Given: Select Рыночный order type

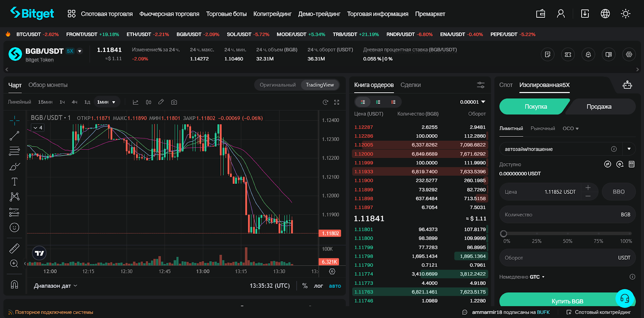Looking at the screenshot, I should point(543,129).
